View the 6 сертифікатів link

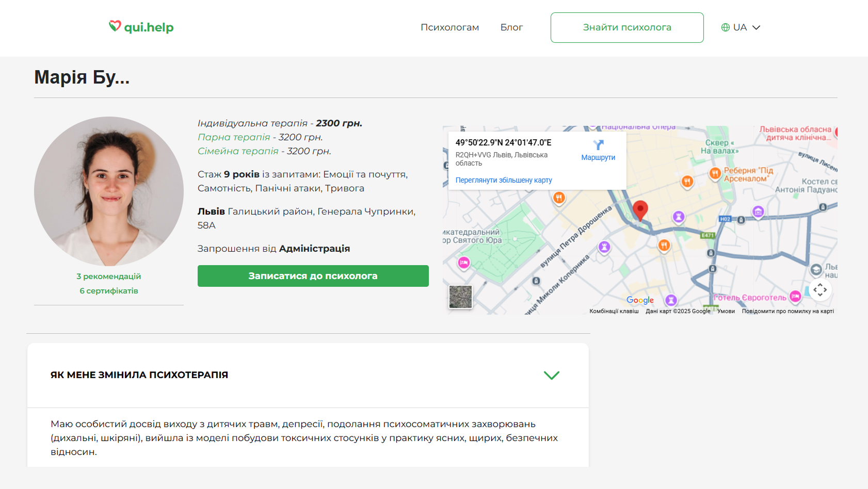click(x=109, y=291)
